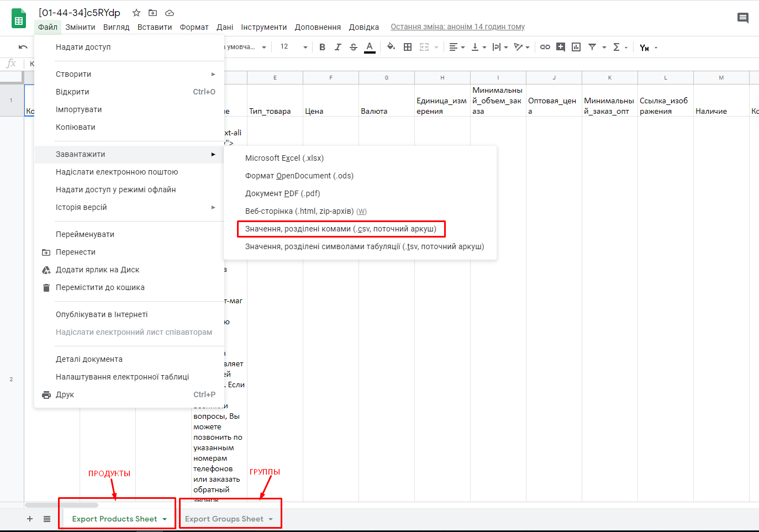This screenshot has width=759, height=532.
Task: Open the Вставити menu
Action: tap(155, 27)
